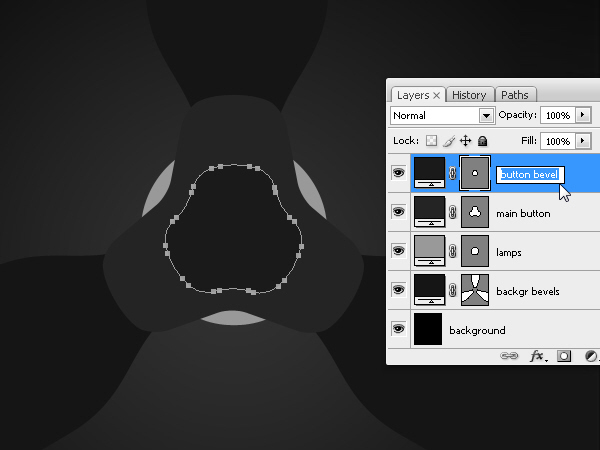Add a layer mask with mask icon

pyautogui.click(x=564, y=356)
